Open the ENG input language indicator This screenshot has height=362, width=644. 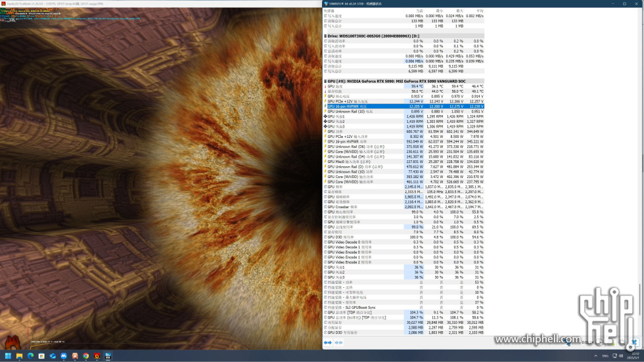pos(605,356)
